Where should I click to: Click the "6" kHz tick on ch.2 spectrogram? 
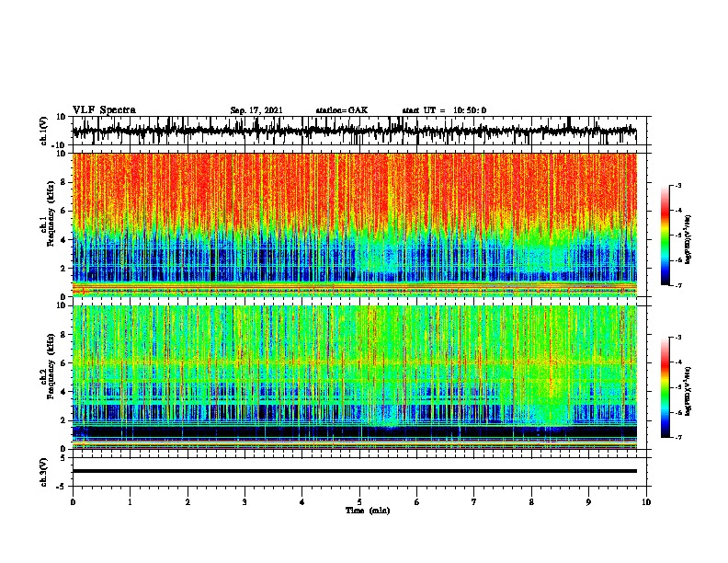[63, 362]
